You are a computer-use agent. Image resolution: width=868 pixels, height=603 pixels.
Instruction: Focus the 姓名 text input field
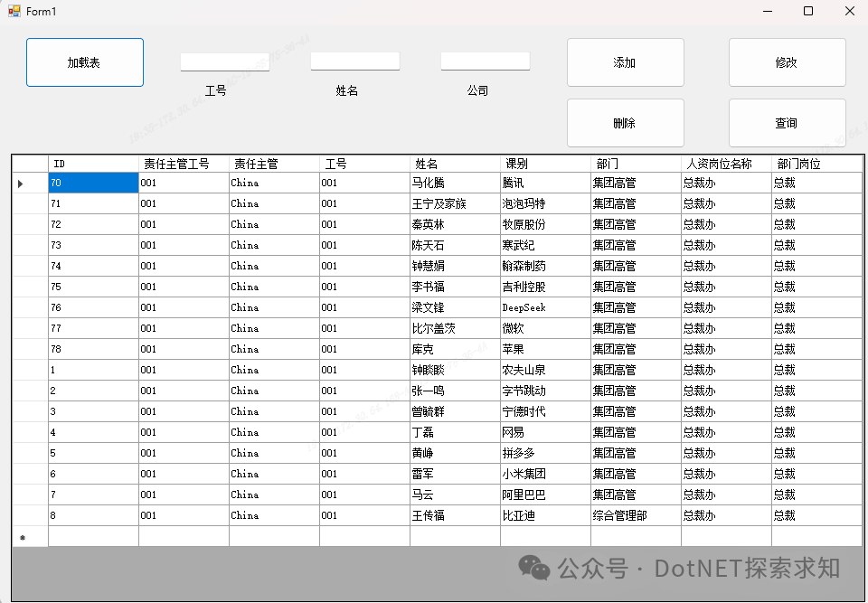(x=354, y=61)
